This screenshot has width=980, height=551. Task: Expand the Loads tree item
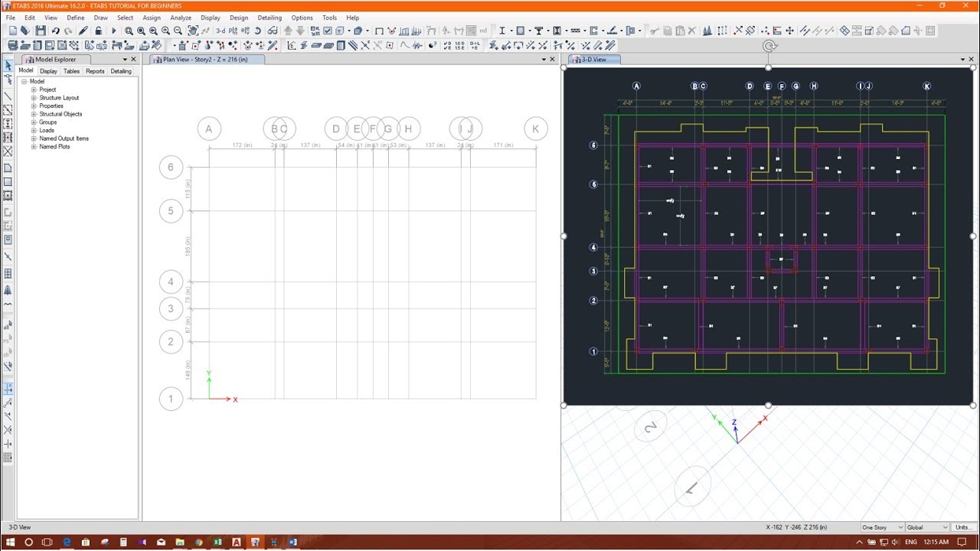pyautogui.click(x=34, y=130)
